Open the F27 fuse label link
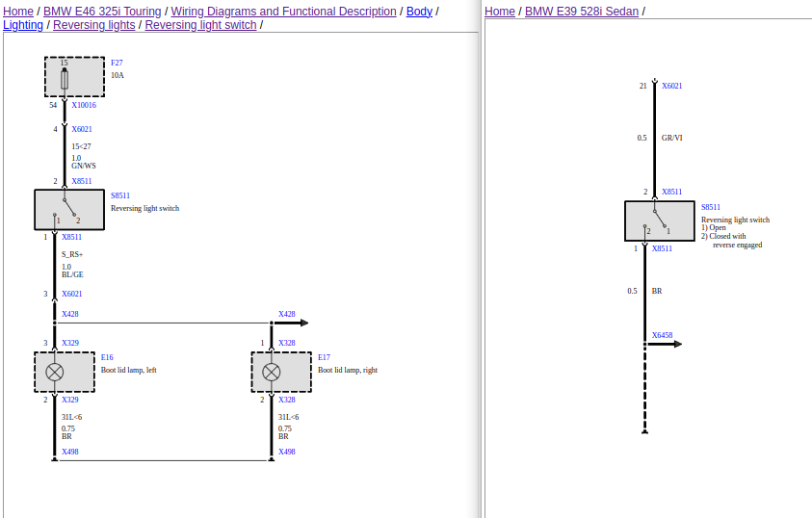 tap(117, 63)
